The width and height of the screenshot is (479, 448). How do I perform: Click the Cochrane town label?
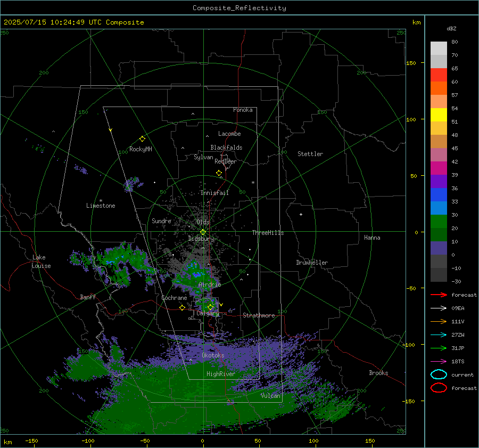[x=174, y=298]
